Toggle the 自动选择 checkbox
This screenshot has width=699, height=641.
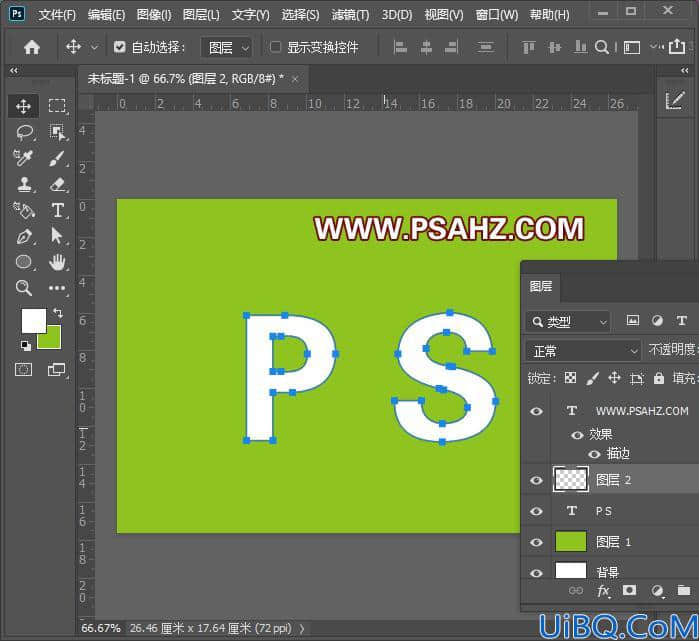tap(119, 47)
